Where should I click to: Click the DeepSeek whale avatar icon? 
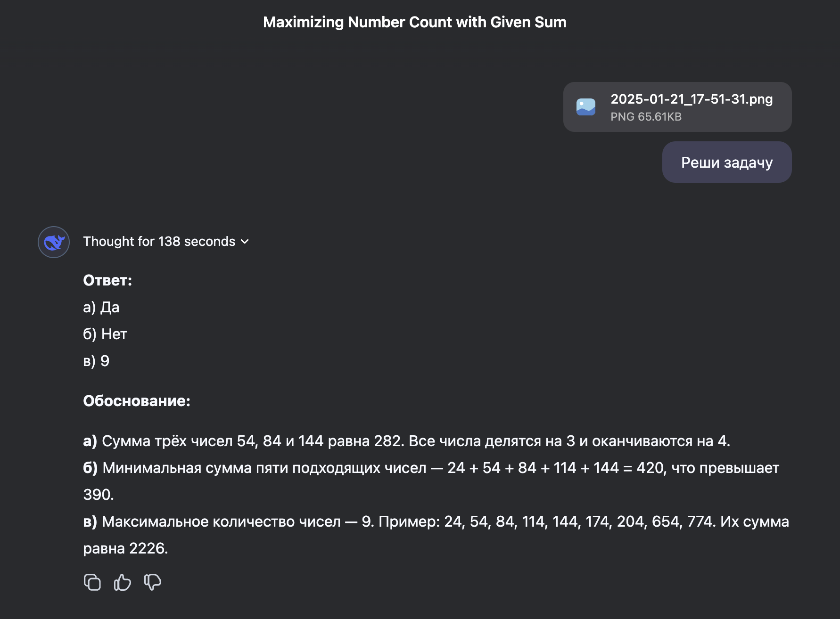click(54, 242)
